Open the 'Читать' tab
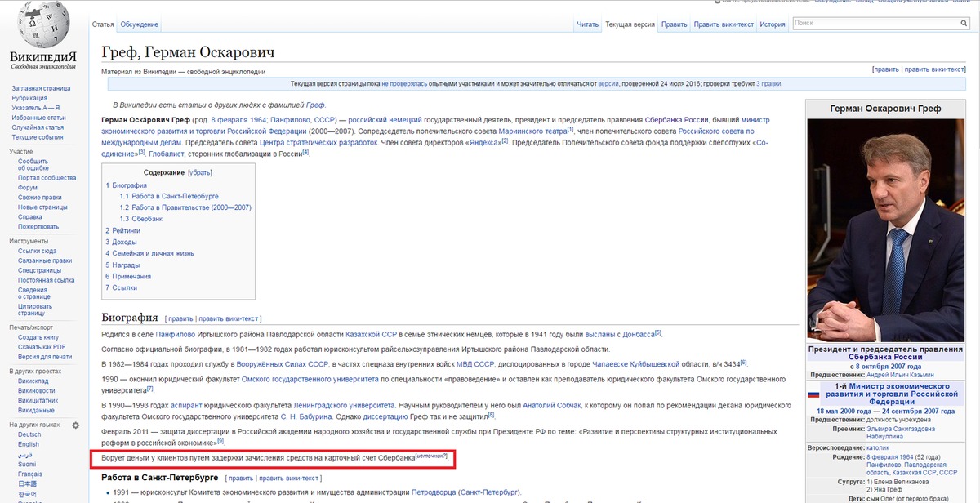Image resolution: width=980 pixels, height=503 pixels. click(587, 24)
